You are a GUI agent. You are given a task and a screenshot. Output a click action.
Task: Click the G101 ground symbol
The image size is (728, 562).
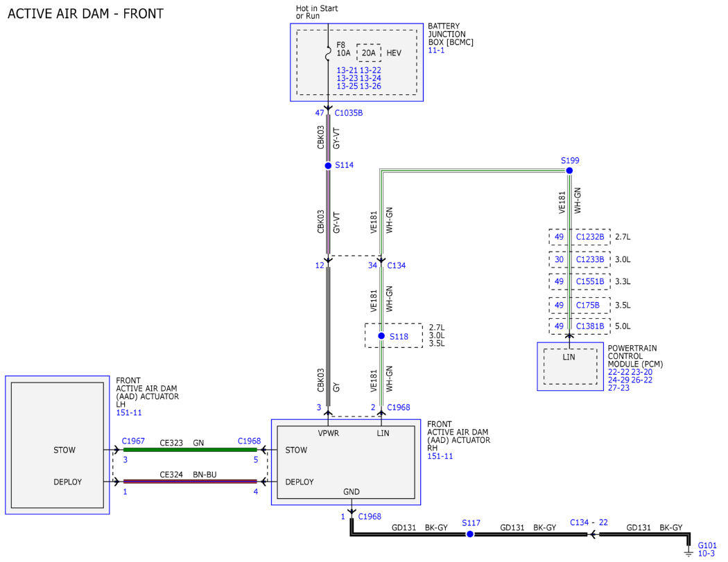(x=688, y=551)
